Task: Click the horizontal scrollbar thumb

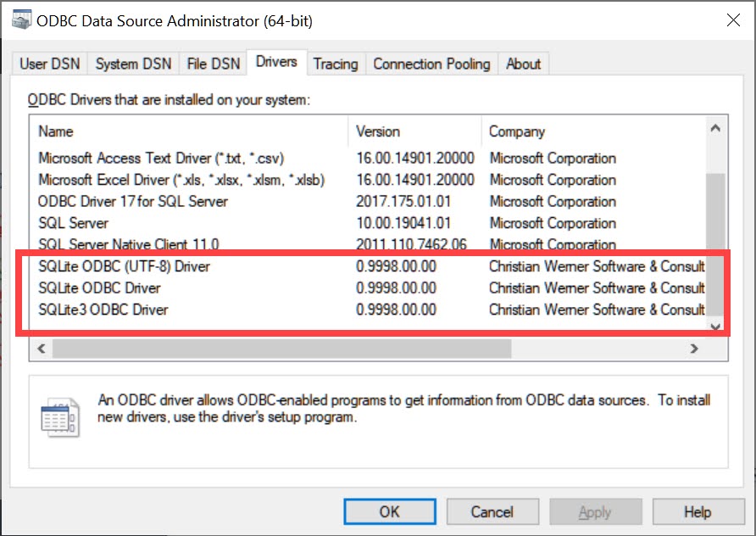Action: click(x=281, y=349)
